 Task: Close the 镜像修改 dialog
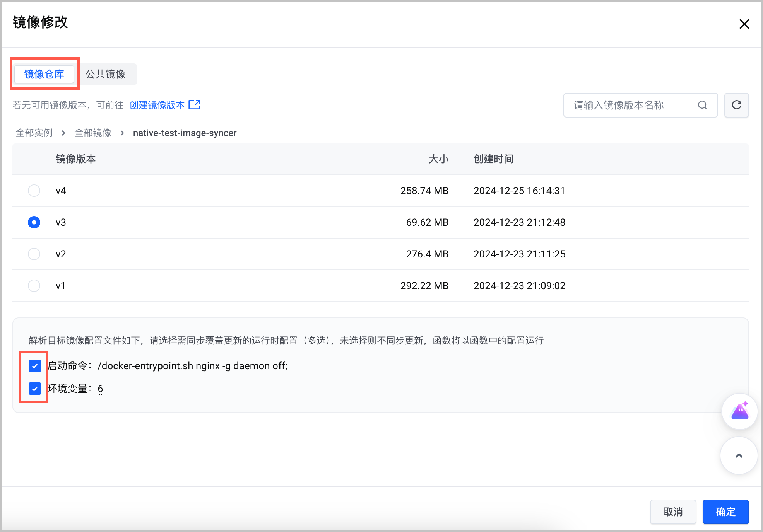click(x=744, y=24)
